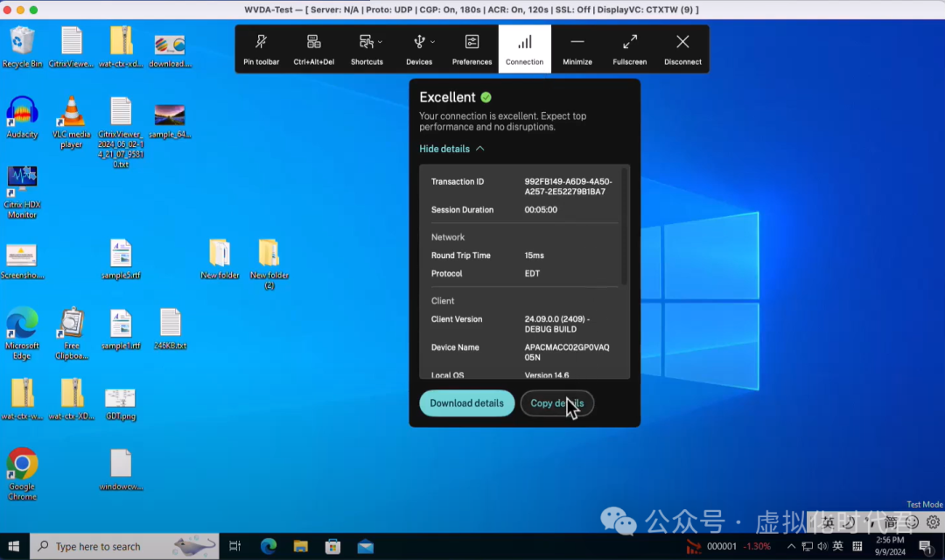Open the Mail app from taskbar
This screenshot has height=560, width=945.
tap(365, 546)
